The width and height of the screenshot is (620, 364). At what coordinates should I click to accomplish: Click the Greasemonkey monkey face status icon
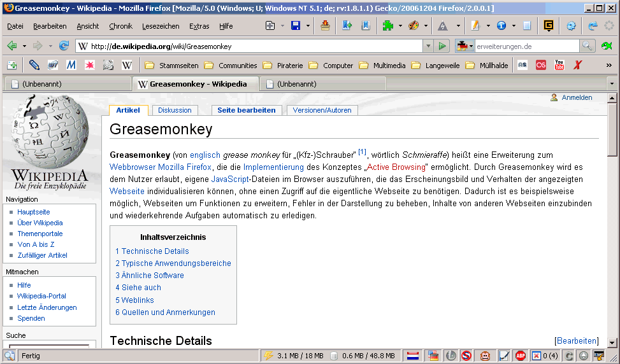coord(485,356)
